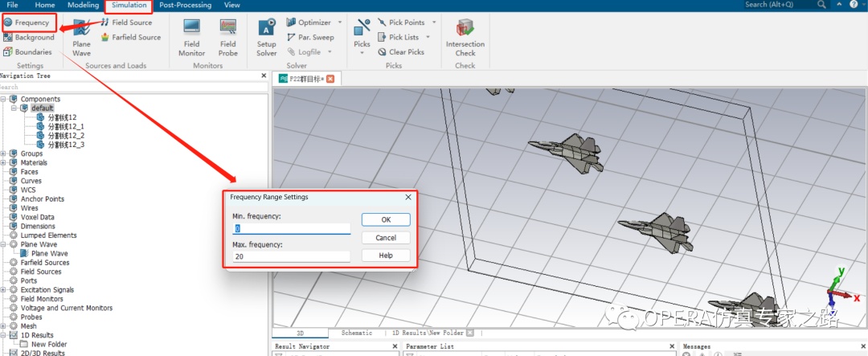868x356 pixels.
Task: Close the 1D Results\New Folder tab
Action: (469, 333)
